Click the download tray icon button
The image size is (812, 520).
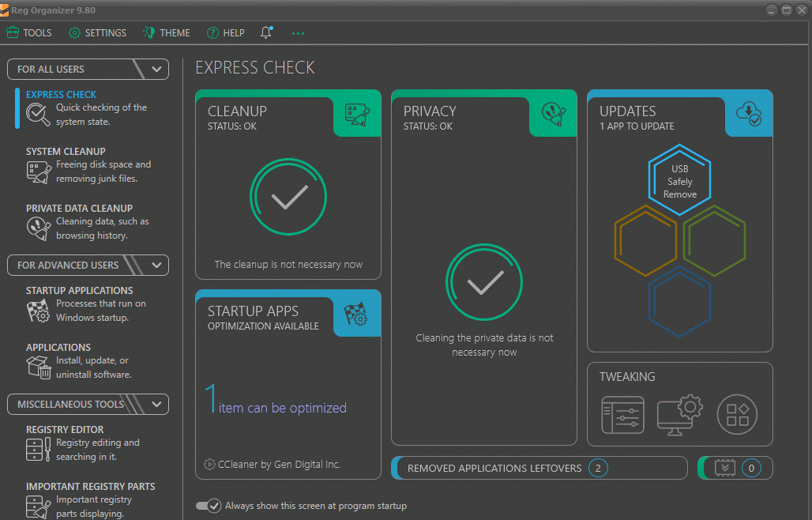725,468
